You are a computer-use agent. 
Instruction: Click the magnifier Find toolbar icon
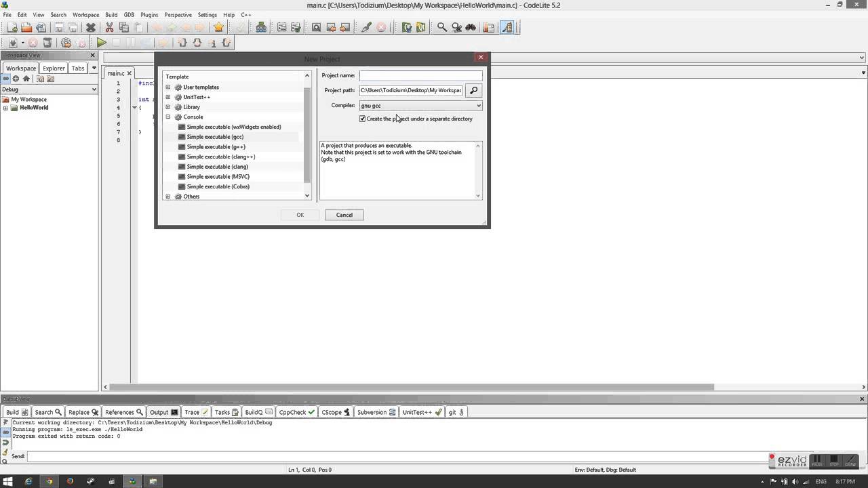tap(441, 27)
